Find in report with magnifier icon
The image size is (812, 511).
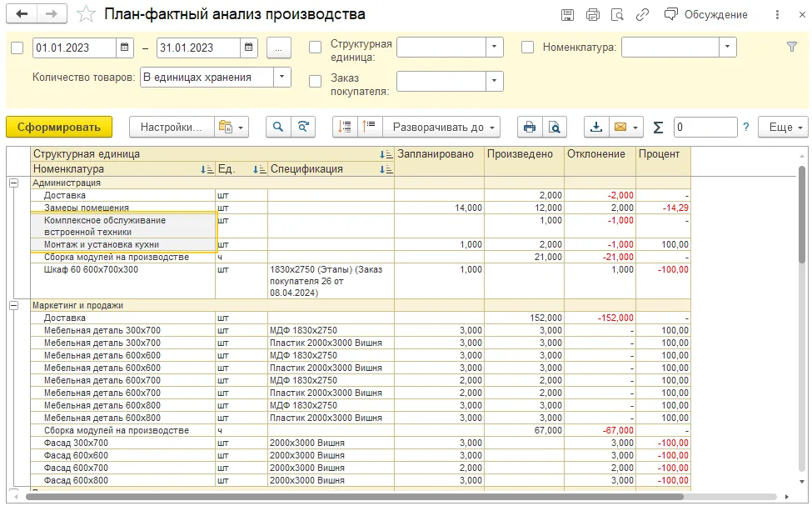point(278,127)
